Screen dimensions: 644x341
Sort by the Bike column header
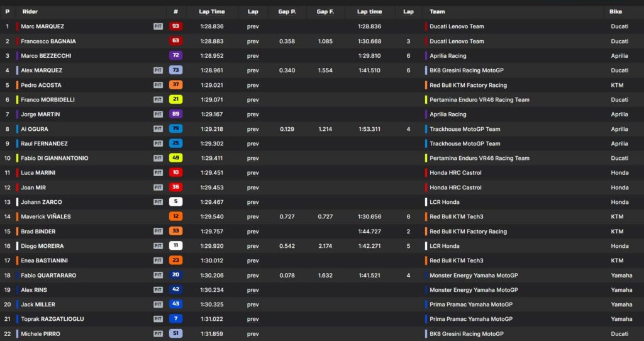coord(616,12)
